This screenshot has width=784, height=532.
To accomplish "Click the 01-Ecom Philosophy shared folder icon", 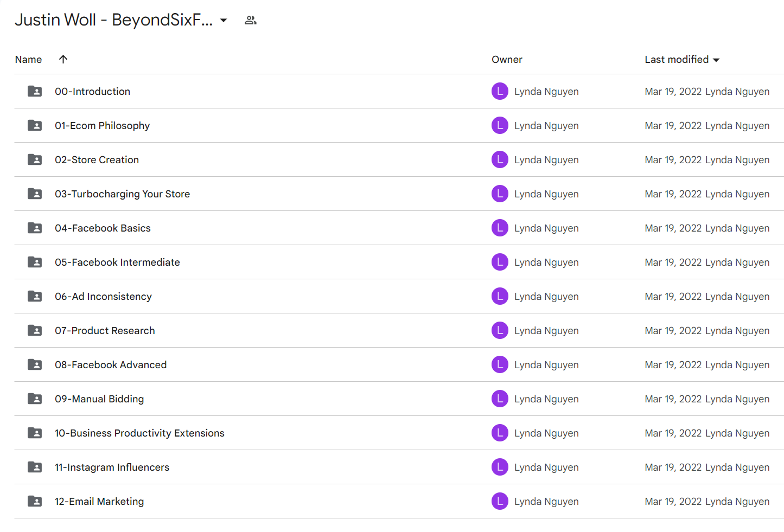I will tap(35, 125).
